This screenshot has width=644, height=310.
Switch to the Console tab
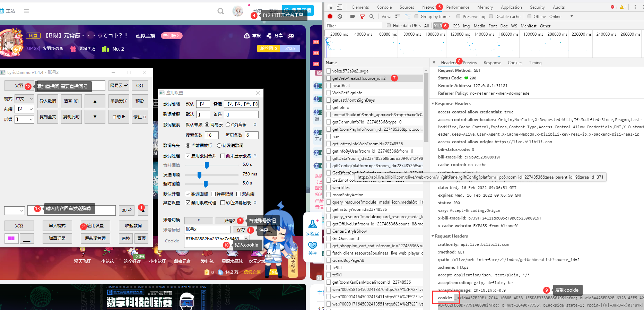coord(384,7)
